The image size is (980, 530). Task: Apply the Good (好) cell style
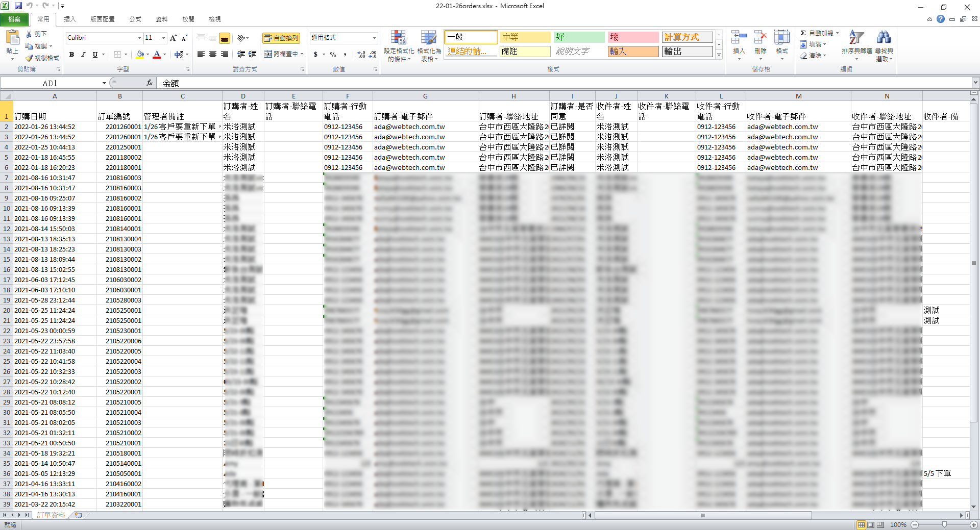(x=579, y=37)
